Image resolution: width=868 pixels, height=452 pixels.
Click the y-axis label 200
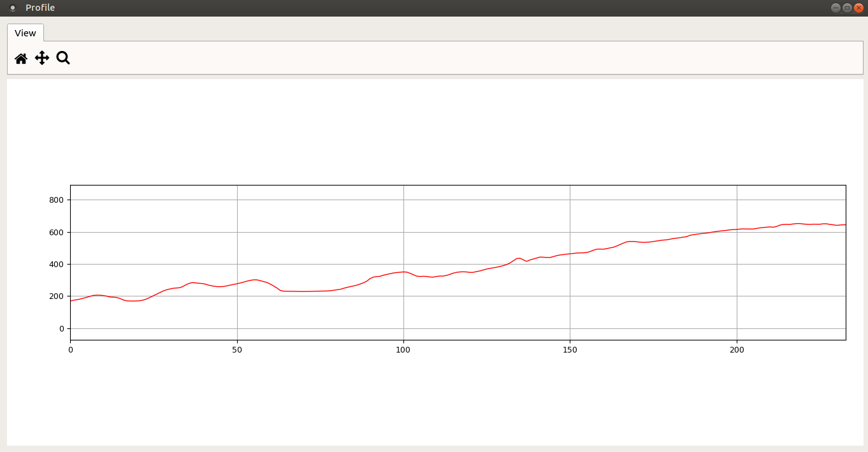(57, 296)
